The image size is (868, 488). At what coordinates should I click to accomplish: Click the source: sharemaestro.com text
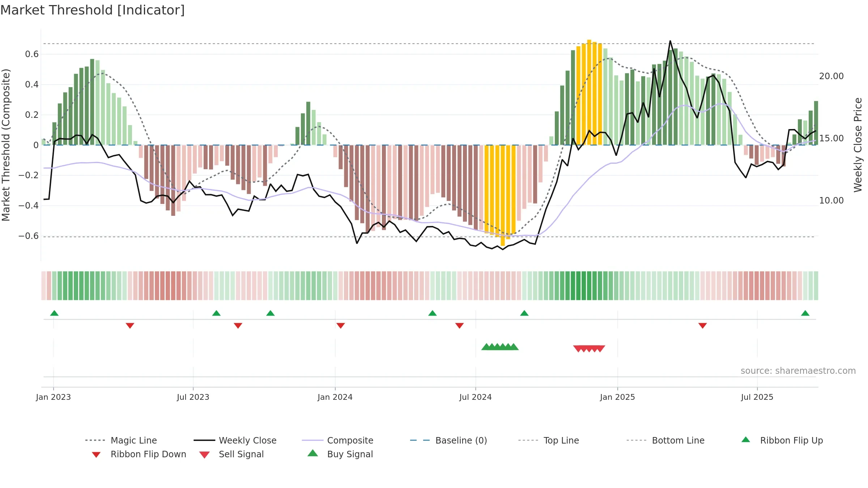pyautogui.click(x=798, y=371)
